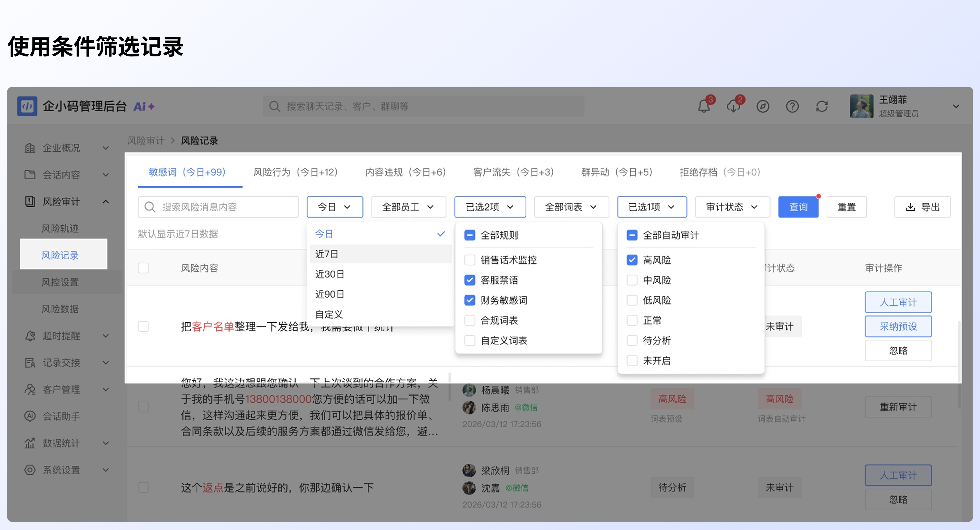The height and width of the screenshot is (530, 980).
Task: Open the 审计状态 dropdown
Action: pos(732,207)
